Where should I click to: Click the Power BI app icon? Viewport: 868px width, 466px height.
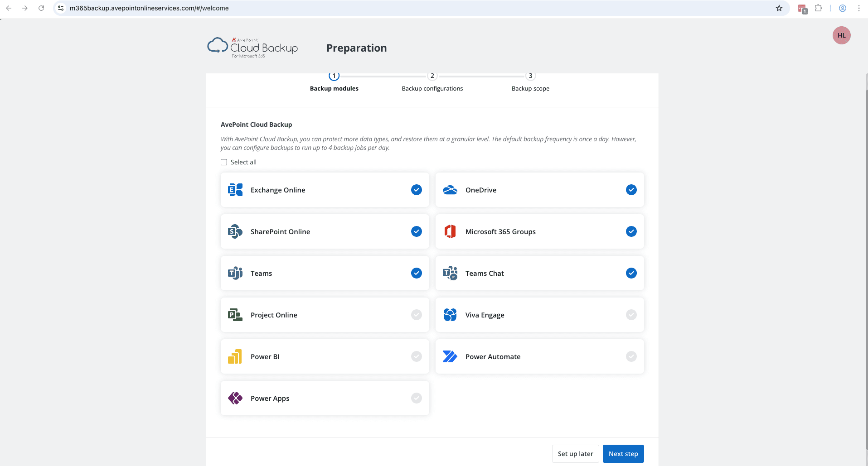click(x=235, y=356)
